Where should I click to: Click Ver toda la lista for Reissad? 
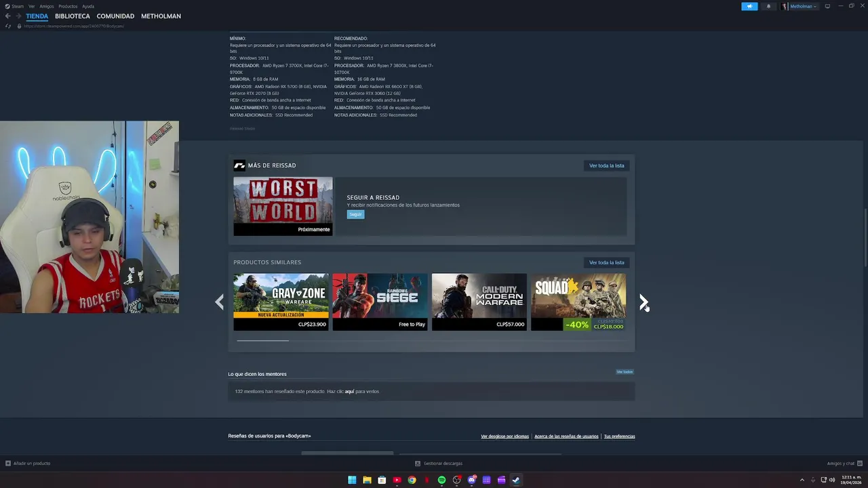point(606,165)
